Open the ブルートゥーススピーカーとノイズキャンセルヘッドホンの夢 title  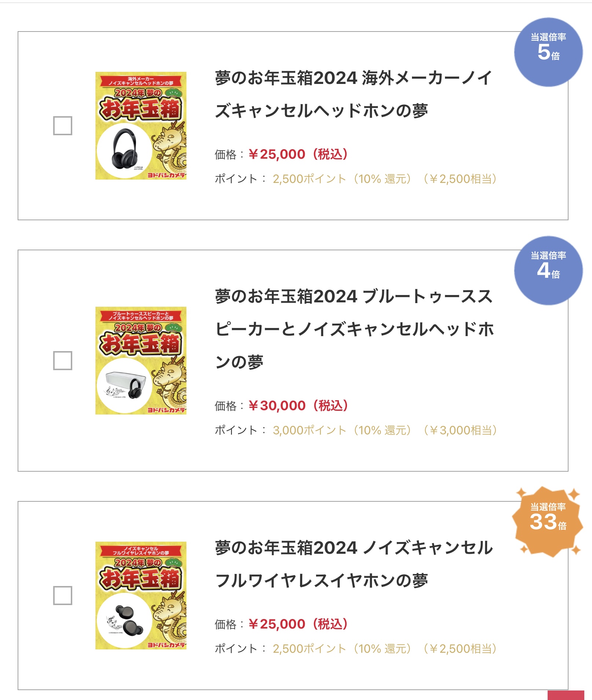pyautogui.click(x=354, y=329)
